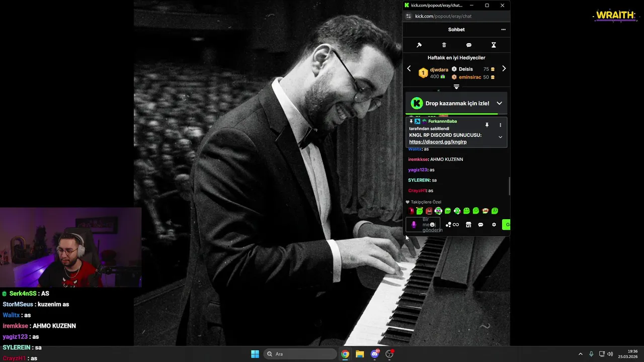Click the moderation hammer icon in chat

click(419, 45)
